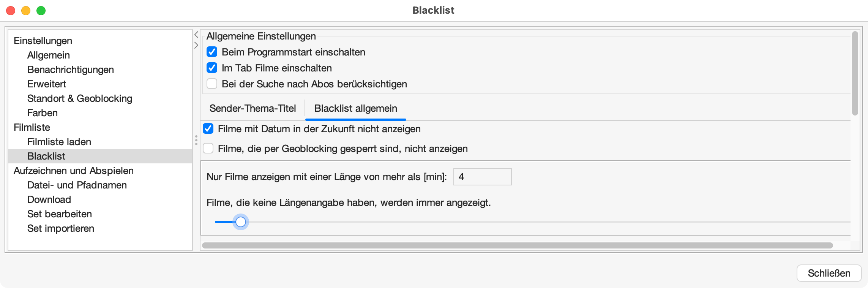
Task: Enable hiding of geoblocked films checkbox
Action: (x=208, y=149)
